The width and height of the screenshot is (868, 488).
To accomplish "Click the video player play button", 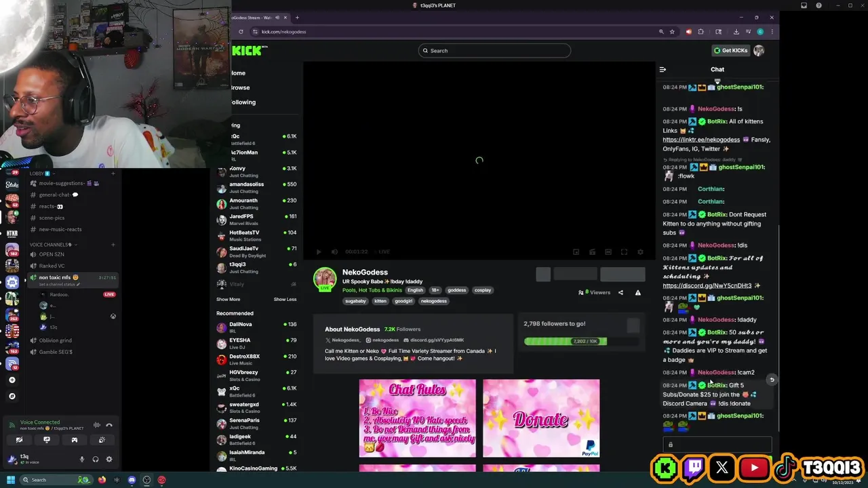I will pyautogui.click(x=319, y=252).
